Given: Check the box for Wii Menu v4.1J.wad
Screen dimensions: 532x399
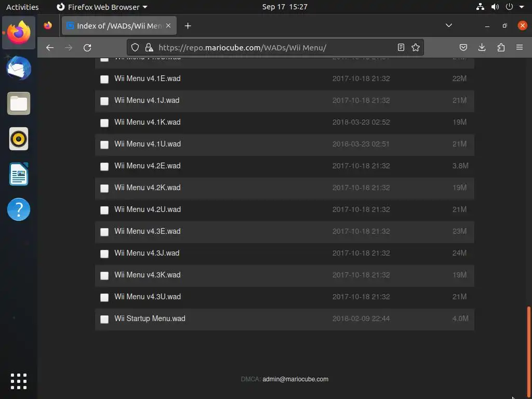Looking at the screenshot, I should pyautogui.click(x=104, y=101).
